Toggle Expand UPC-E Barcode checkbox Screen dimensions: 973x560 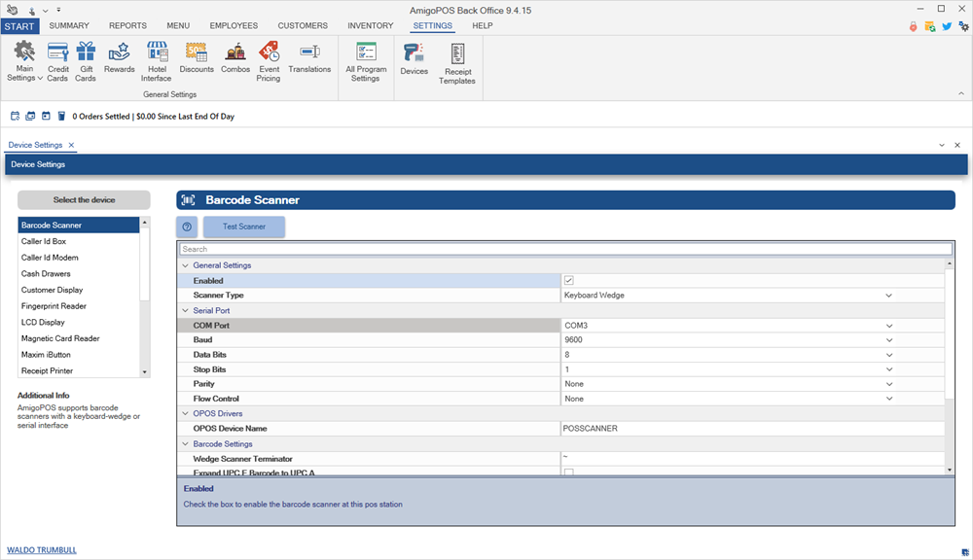tap(569, 472)
